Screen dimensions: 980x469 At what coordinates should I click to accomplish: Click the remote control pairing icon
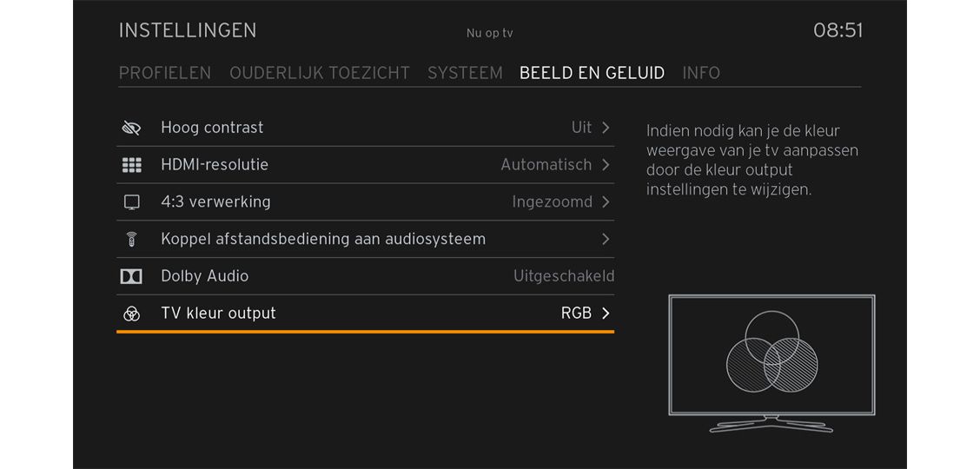131,240
